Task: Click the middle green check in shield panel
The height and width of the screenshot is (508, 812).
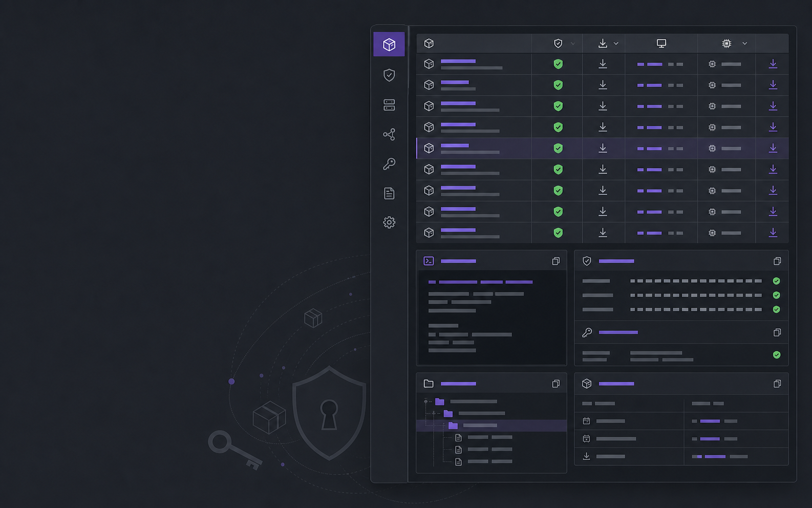Action: click(x=777, y=295)
